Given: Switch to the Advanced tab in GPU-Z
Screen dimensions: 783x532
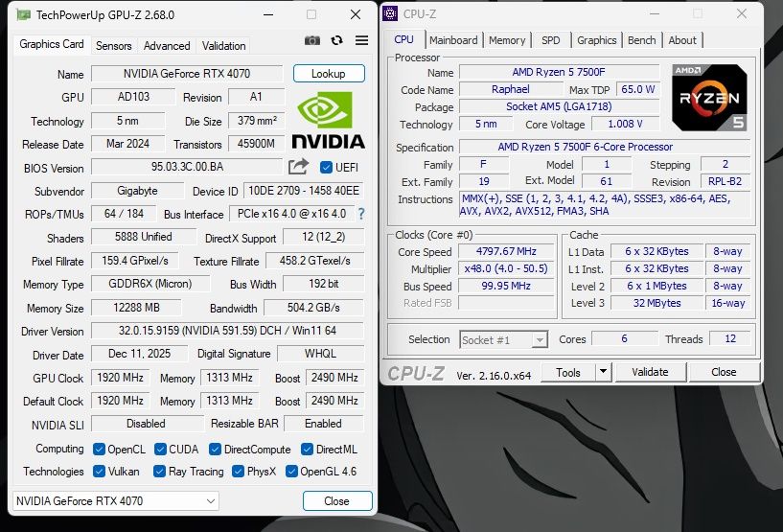Looking at the screenshot, I should [x=167, y=46].
